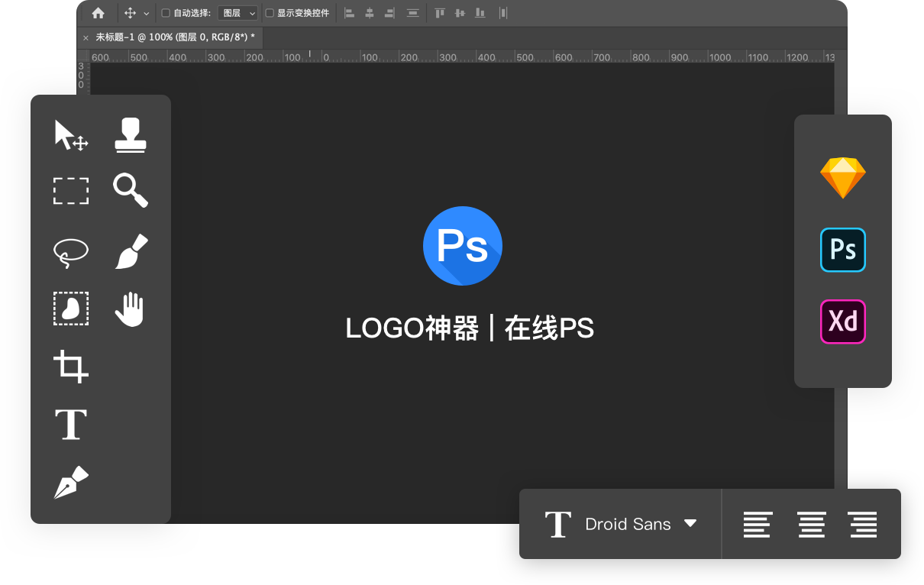Align text right
Image resolution: width=924 pixels, height=585 pixels.
point(863,525)
